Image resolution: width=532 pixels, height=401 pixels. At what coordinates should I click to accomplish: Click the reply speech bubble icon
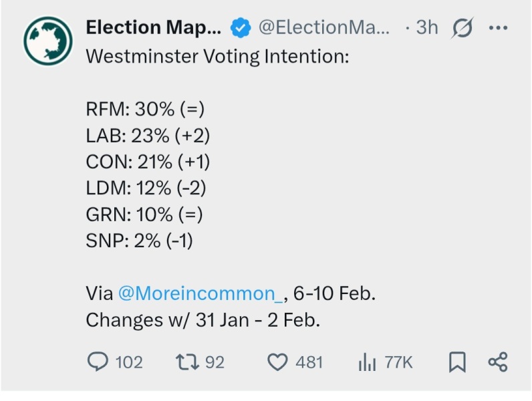[98, 362]
